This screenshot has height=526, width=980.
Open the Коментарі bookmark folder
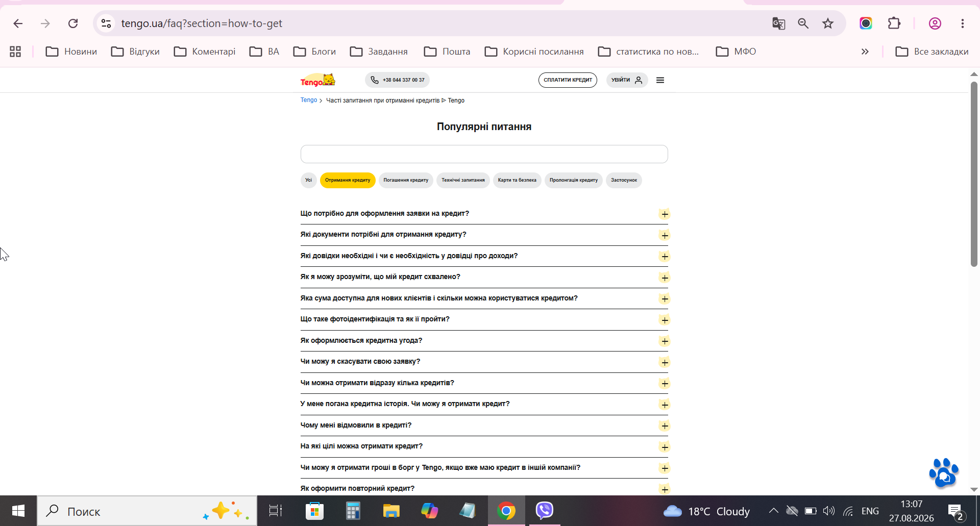pyautogui.click(x=205, y=52)
